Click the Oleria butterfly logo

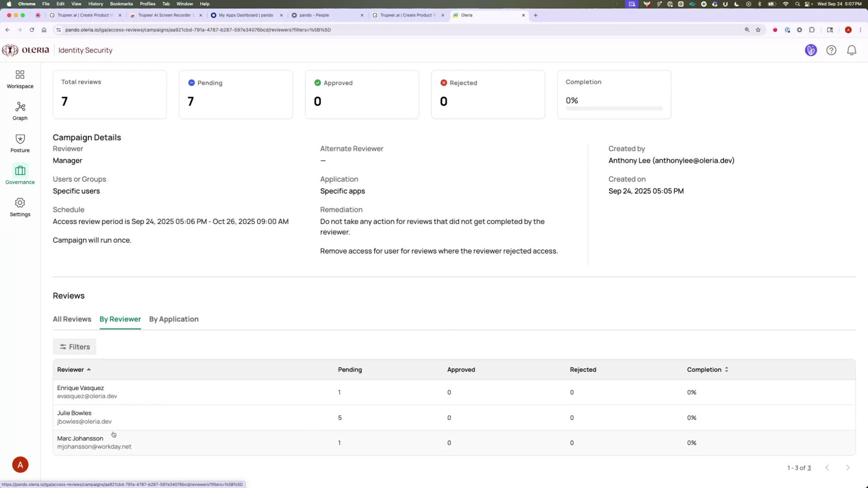click(9, 50)
